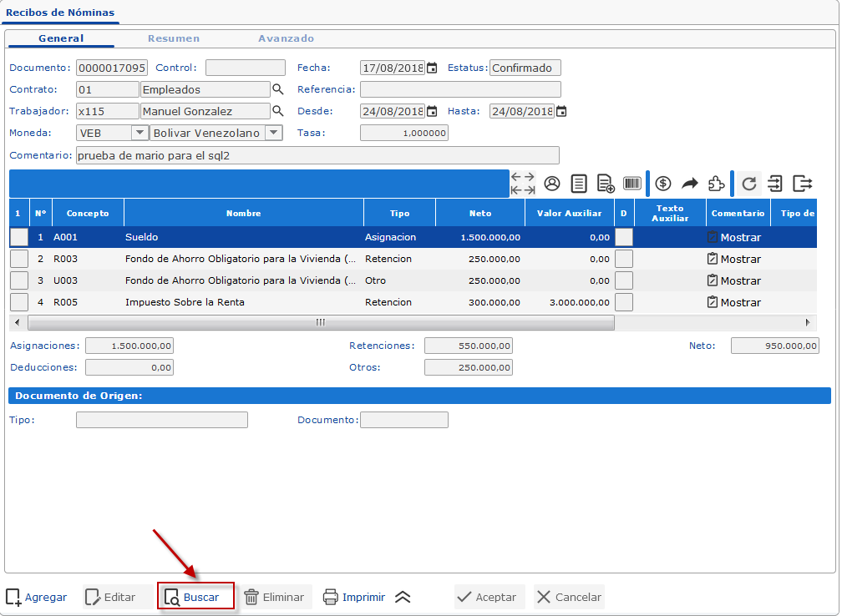The height and width of the screenshot is (616, 842).
Task: Click the Buscar button
Action: 195,597
